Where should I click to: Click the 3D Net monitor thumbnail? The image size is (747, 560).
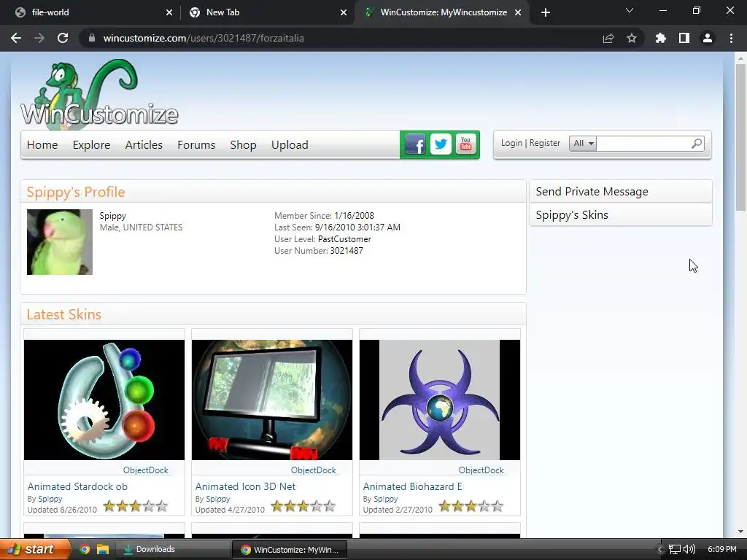coord(272,400)
